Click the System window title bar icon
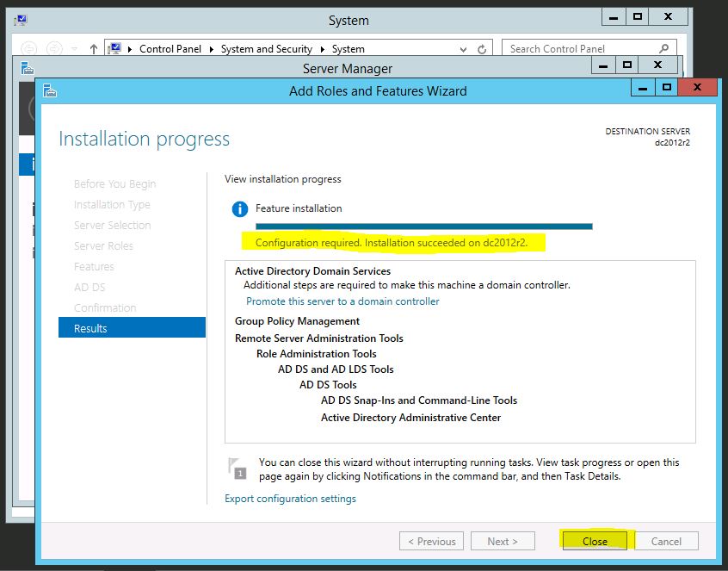This screenshot has height=571, width=728. [x=21, y=20]
